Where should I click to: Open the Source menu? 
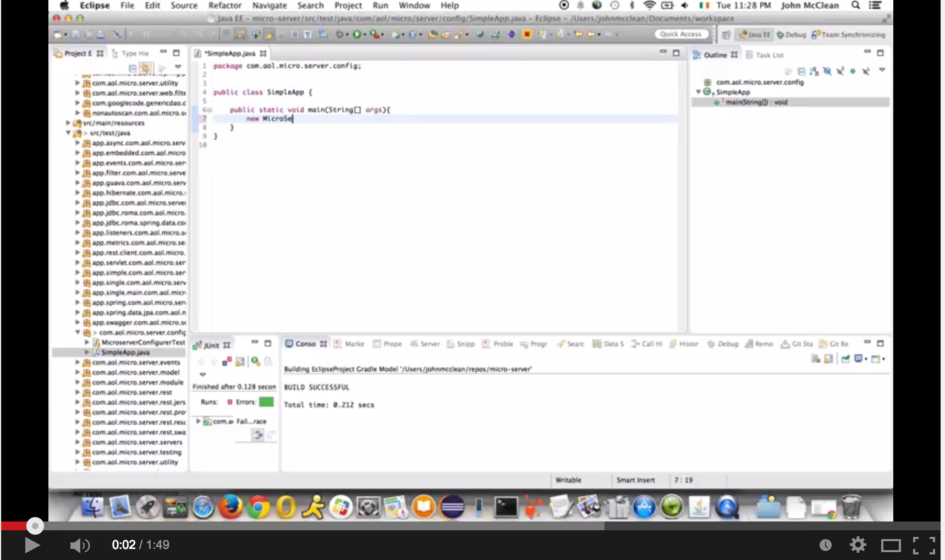[184, 6]
